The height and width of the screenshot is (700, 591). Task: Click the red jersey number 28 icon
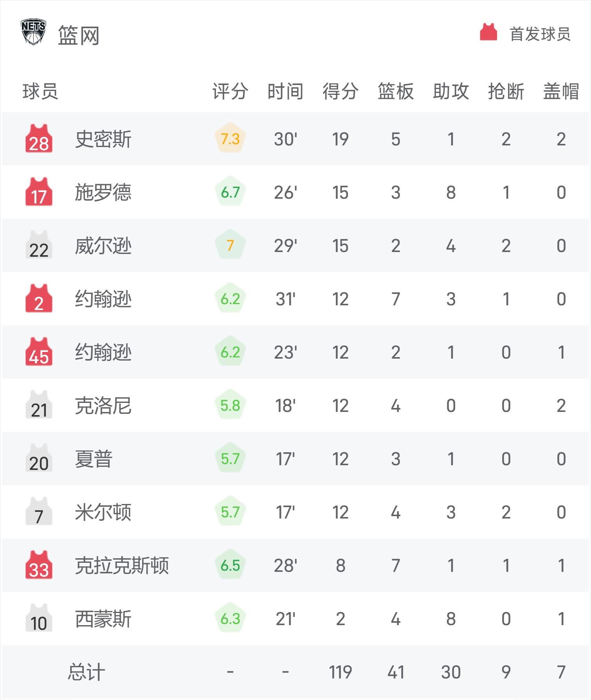(39, 138)
